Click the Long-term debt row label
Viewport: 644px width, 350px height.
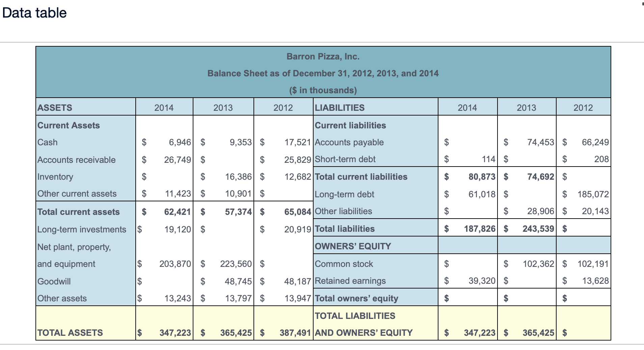coord(344,194)
